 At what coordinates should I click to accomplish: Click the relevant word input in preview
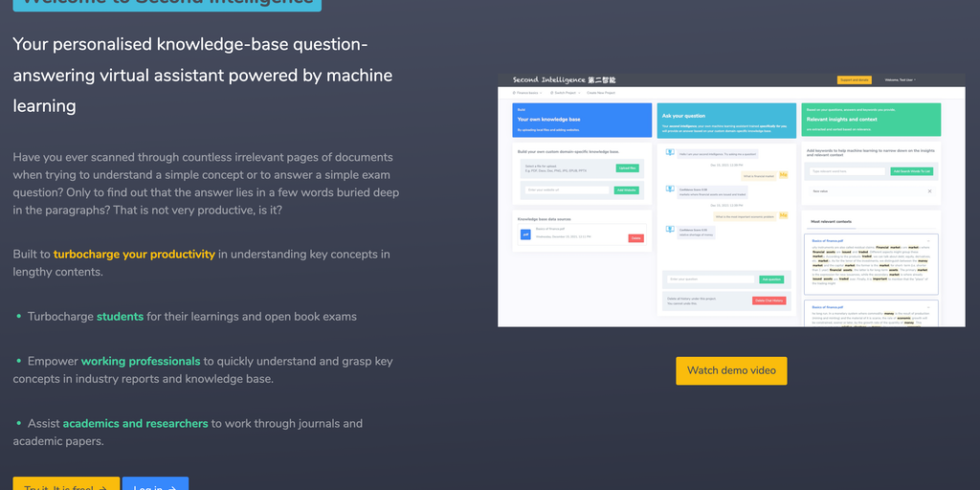[848, 171]
